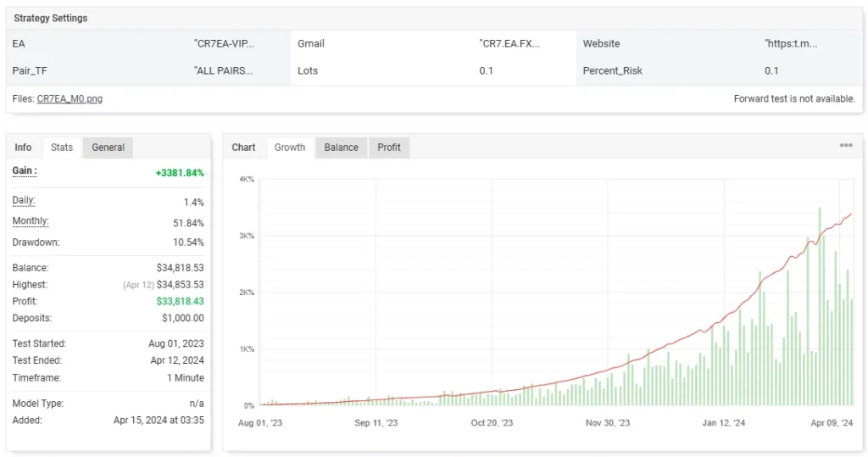Click the truncated Gmail value "CR7.EA.FX..."
Viewport: 868px width, 457px height.
[x=509, y=44]
